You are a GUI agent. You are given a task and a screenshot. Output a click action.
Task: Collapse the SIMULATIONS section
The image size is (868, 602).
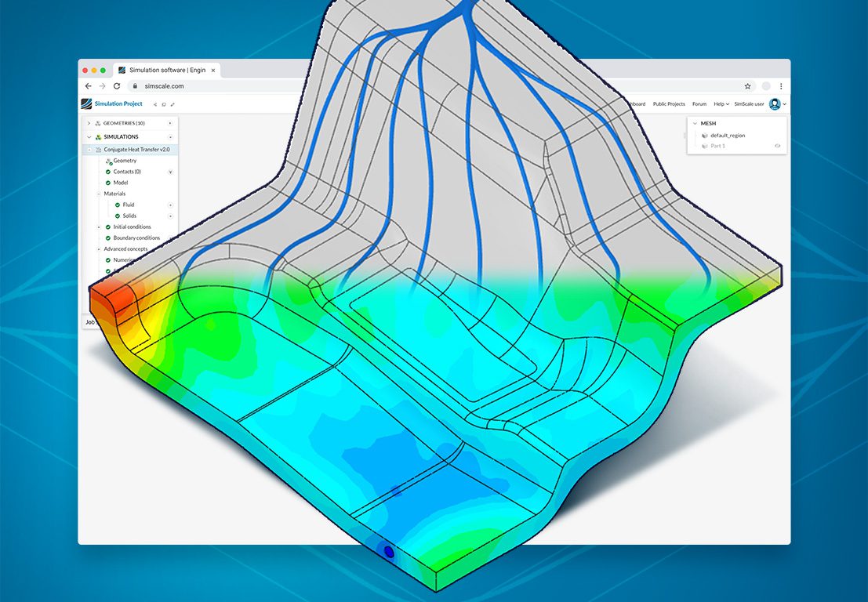point(89,136)
